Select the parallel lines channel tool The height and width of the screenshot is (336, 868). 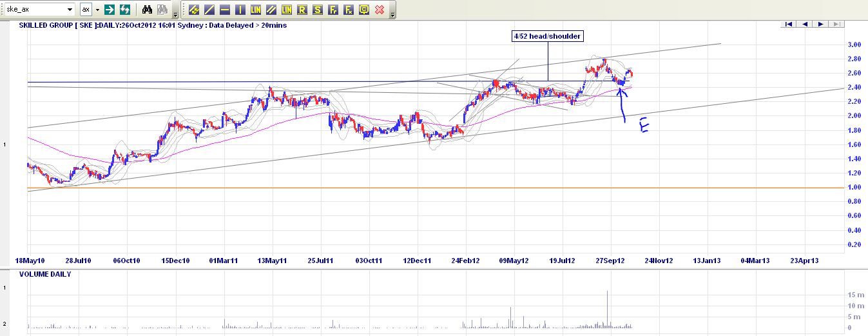pyautogui.click(x=271, y=10)
